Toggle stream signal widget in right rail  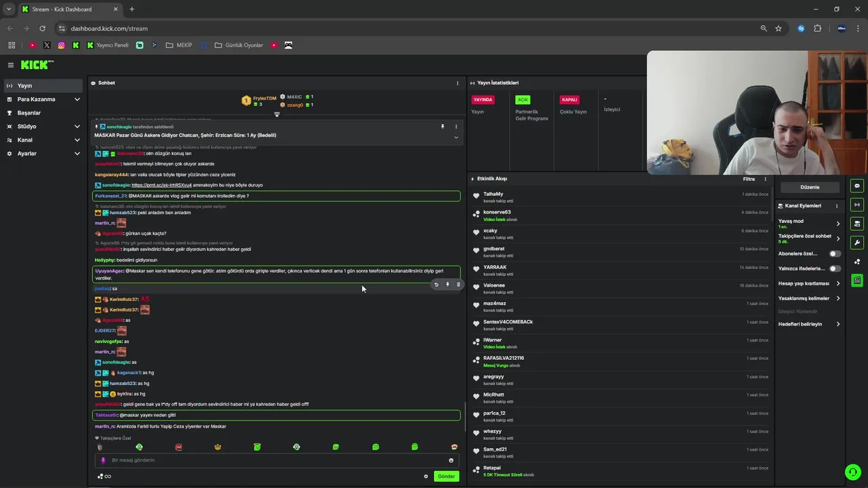857,205
